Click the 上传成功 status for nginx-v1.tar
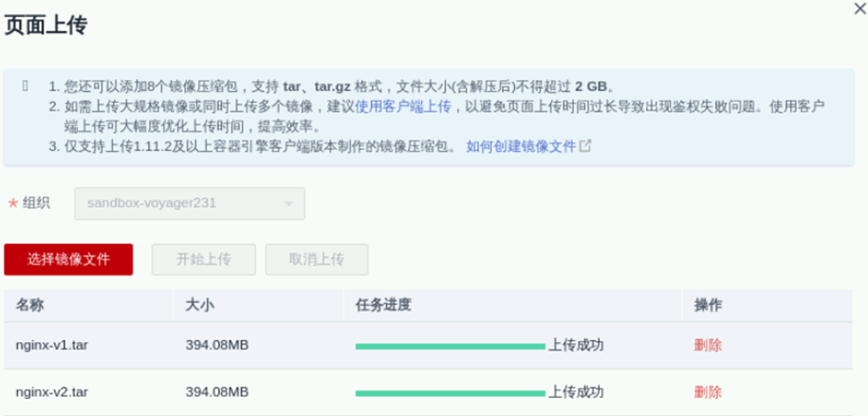Viewport: 868px width, 416px height. (x=576, y=345)
